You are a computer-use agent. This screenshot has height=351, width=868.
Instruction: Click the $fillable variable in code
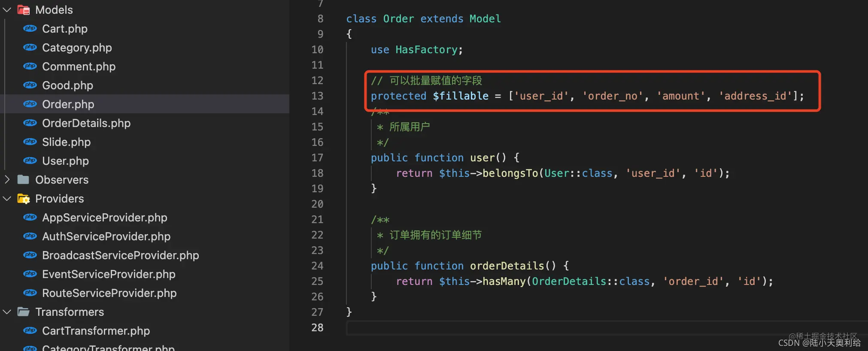[461, 96]
